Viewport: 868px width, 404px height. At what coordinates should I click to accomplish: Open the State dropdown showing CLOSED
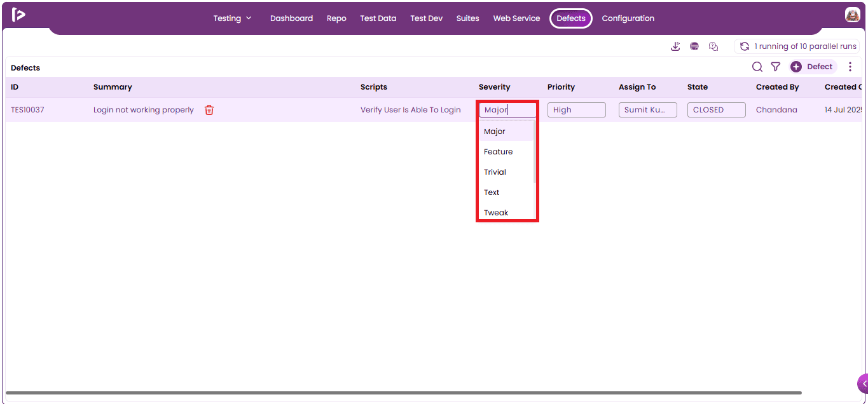click(717, 110)
